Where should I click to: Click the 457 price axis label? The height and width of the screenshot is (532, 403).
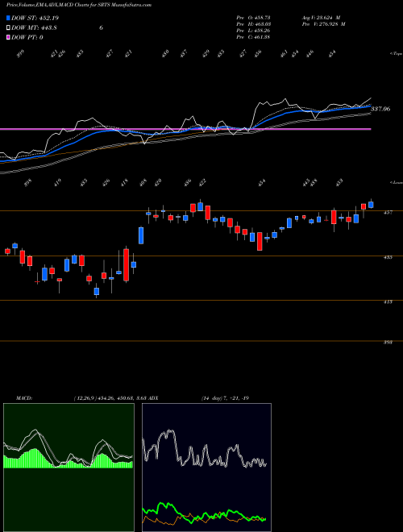(388, 212)
